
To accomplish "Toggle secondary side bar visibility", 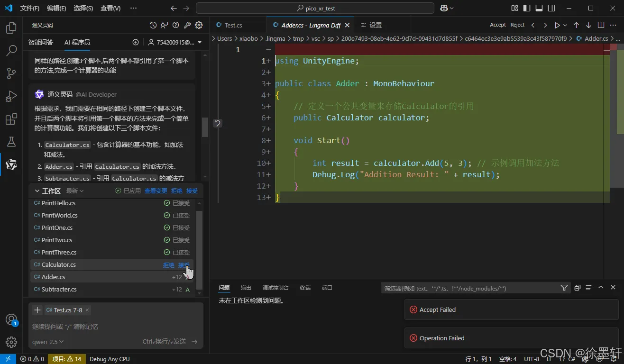I will [x=551, y=8].
